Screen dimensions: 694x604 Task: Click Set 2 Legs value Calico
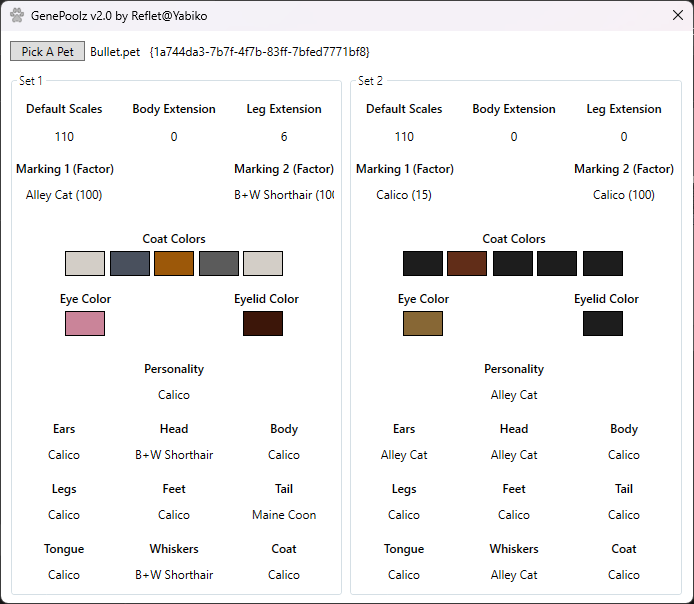coord(404,515)
